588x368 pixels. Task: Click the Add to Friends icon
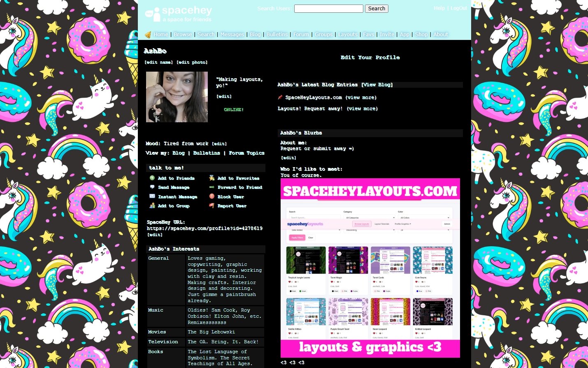click(x=152, y=178)
